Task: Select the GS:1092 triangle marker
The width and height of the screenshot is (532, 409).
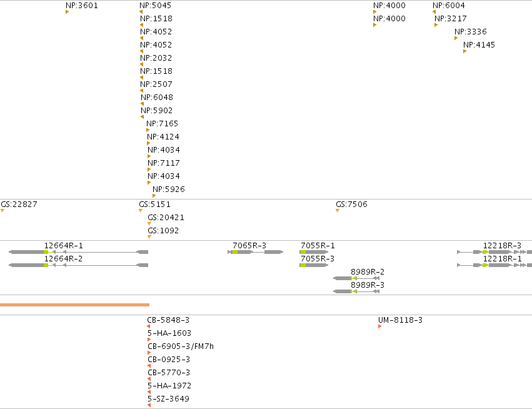Action: 149,237
